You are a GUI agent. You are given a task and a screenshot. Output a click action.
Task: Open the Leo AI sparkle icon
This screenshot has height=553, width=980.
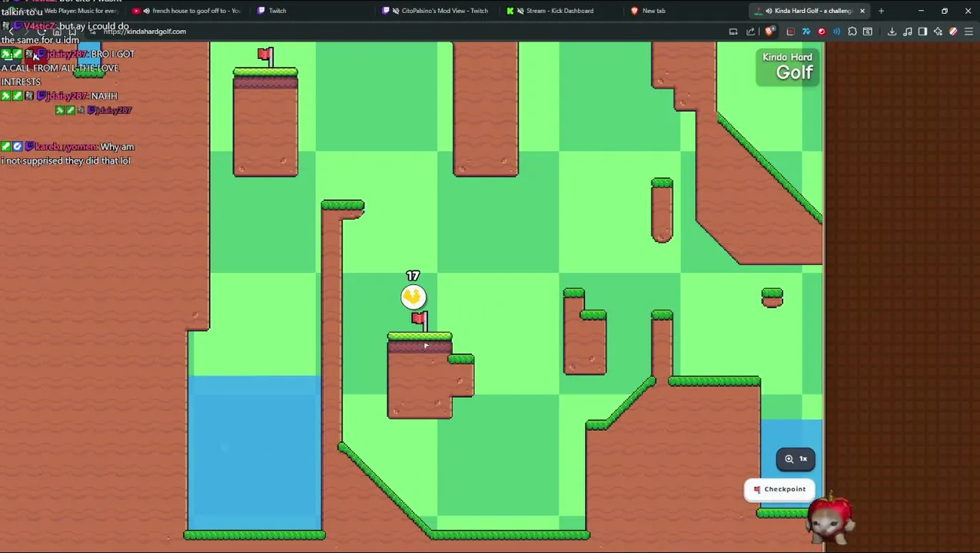click(938, 31)
